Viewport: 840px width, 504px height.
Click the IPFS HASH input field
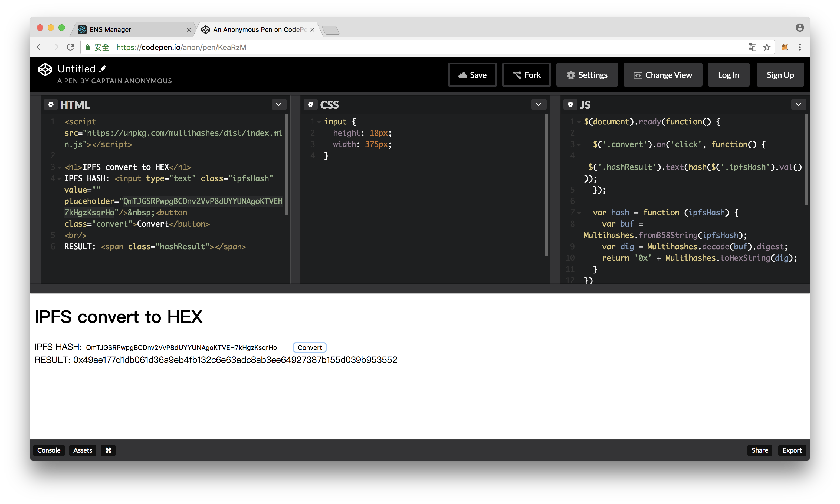pyautogui.click(x=187, y=347)
